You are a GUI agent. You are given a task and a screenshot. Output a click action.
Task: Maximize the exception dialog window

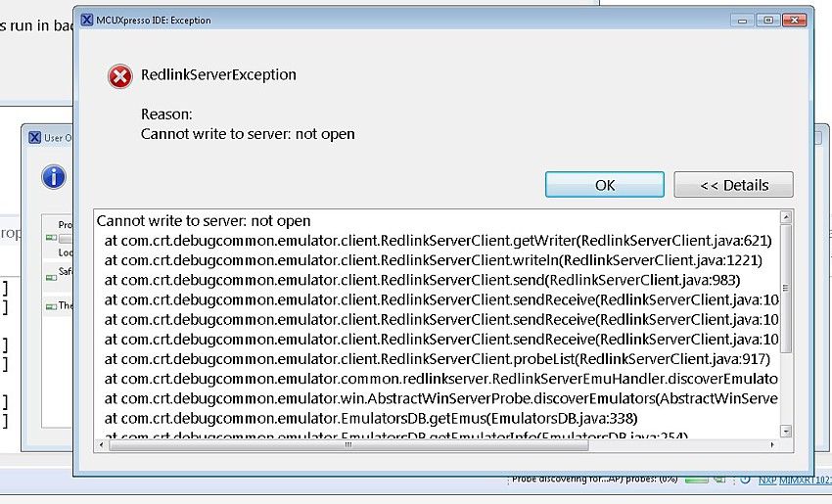(767, 21)
